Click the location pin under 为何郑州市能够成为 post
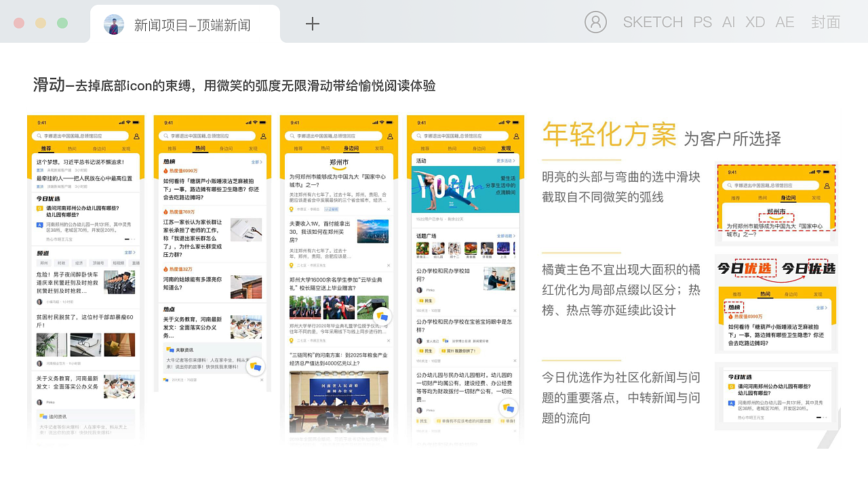868x488 pixels. pos(292,209)
